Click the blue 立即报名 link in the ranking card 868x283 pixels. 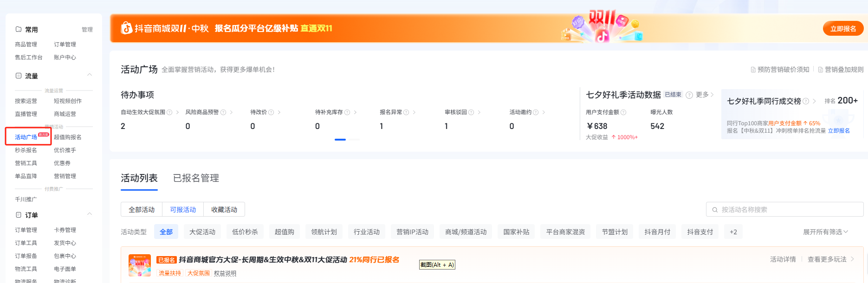(839, 131)
